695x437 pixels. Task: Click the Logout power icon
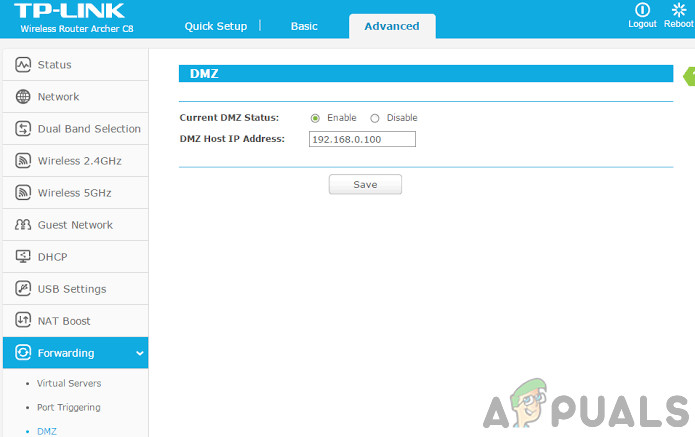642,10
